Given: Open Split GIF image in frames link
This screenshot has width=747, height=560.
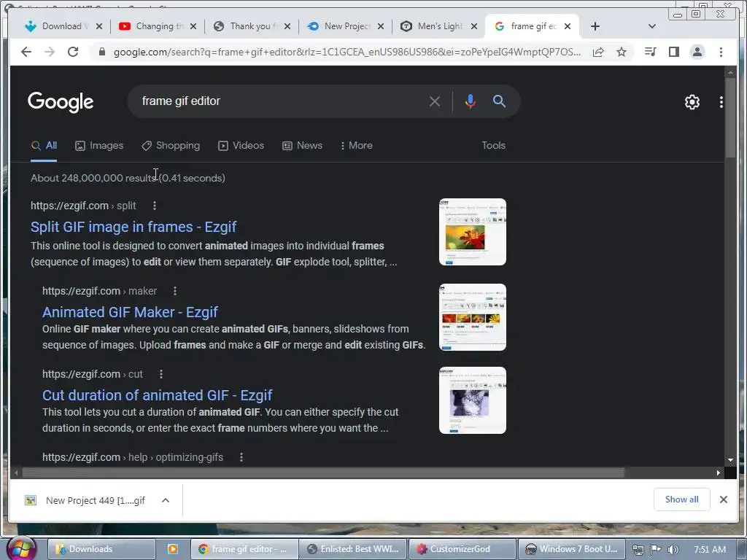Looking at the screenshot, I should click(x=133, y=227).
